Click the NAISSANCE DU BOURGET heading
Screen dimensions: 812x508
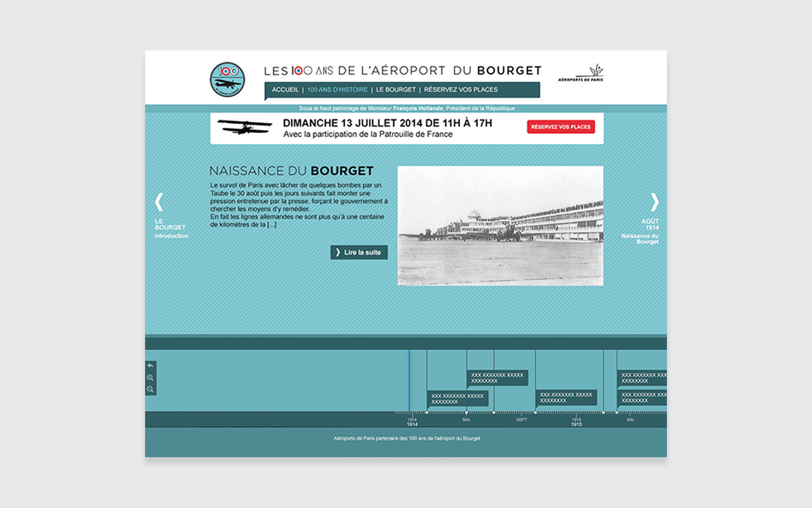[291, 171]
